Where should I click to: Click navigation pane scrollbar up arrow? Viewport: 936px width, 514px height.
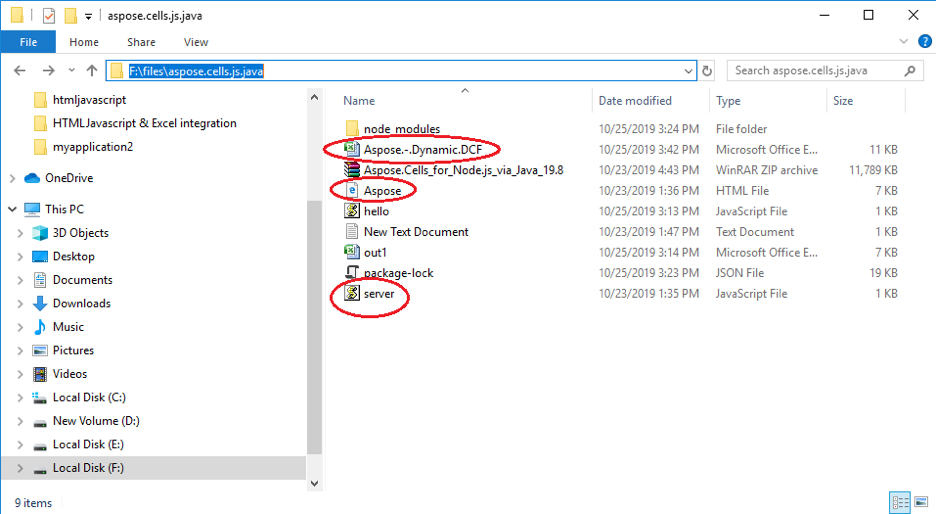pyautogui.click(x=315, y=97)
